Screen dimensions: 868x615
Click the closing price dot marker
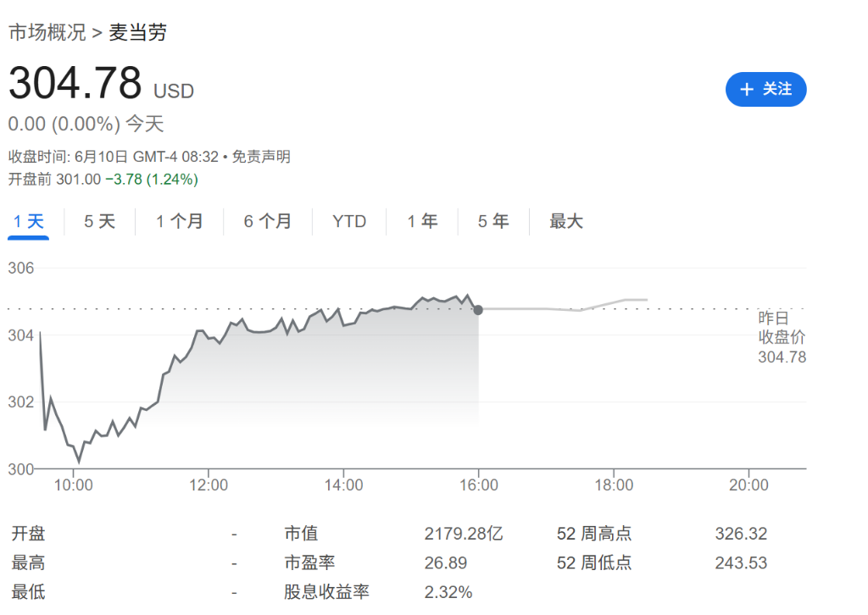coord(478,309)
